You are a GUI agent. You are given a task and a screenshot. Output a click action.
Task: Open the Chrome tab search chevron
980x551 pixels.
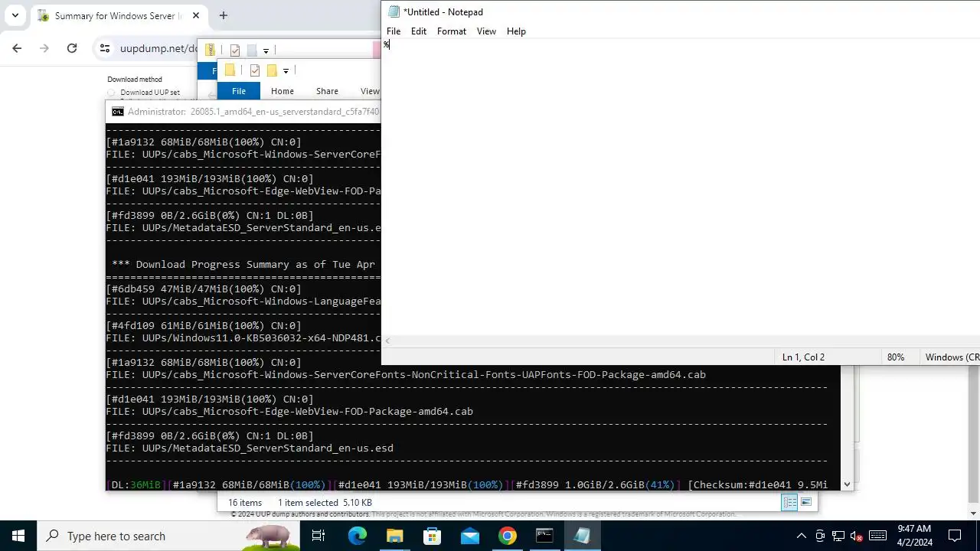[15, 15]
